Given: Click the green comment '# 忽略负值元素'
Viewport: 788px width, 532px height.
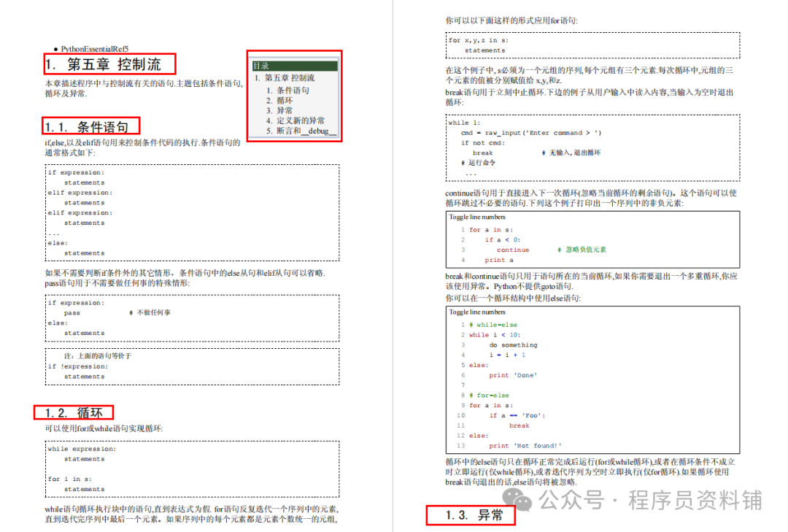Looking at the screenshot, I should click(582, 250).
